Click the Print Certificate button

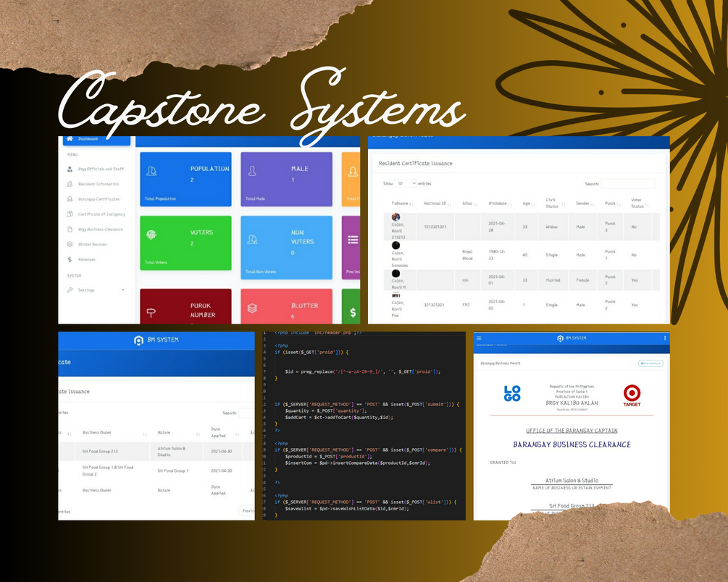click(x=650, y=363)
